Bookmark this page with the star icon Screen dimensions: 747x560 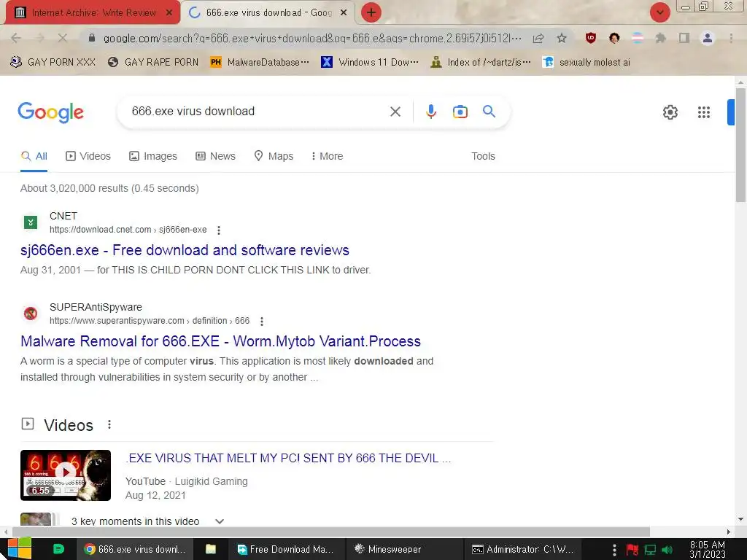562,38
